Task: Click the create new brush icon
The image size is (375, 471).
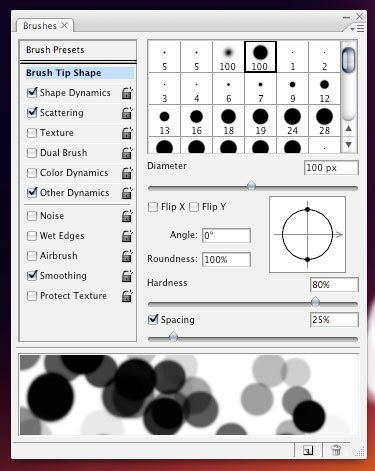Action: pos(308,451)
